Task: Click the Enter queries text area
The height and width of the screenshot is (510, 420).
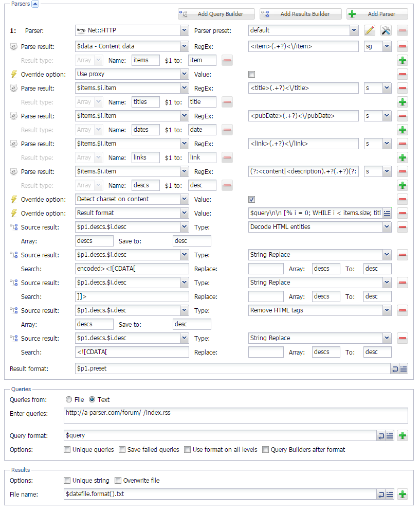Action: tap(236, 416)
